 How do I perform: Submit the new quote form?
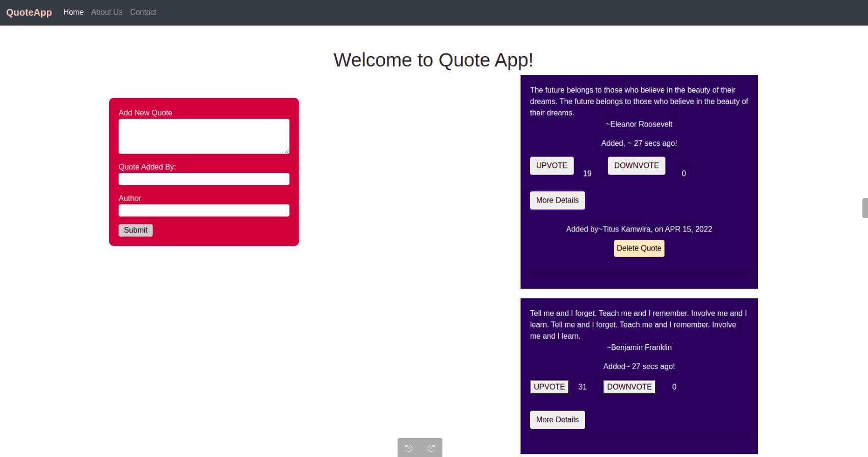[136, 230]
